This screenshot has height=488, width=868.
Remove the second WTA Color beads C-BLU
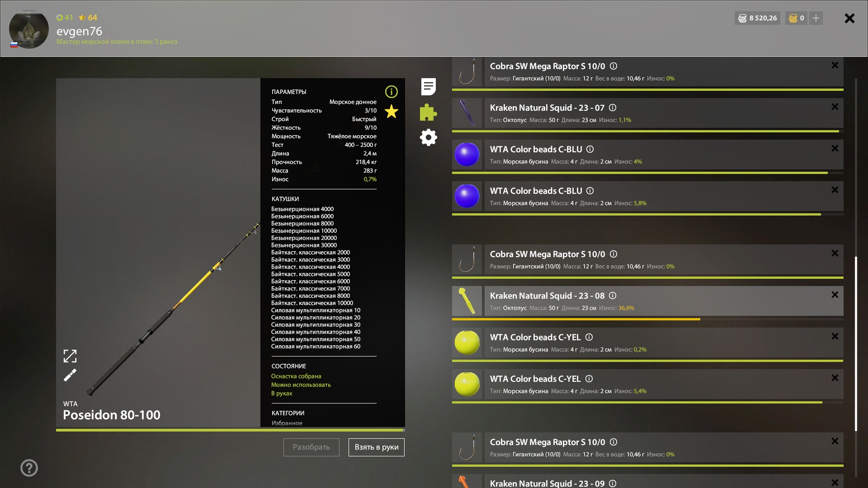(835, 190)
